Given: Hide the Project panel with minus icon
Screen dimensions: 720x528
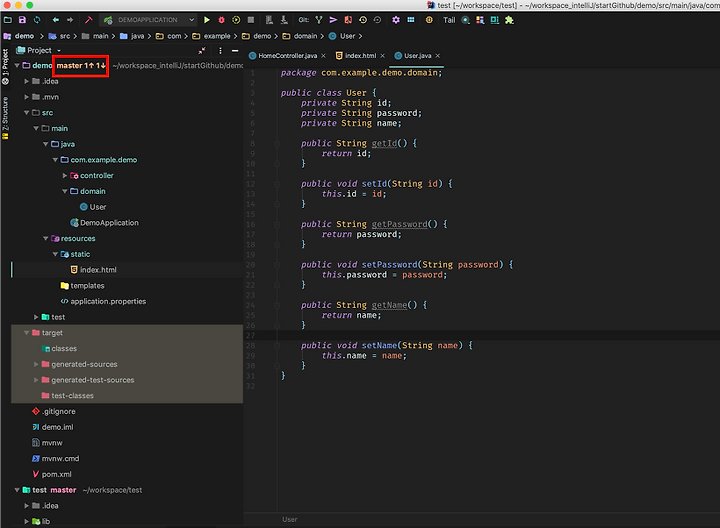Looking at the screenshot, I should pyautogui.click(x=235, y=51).
